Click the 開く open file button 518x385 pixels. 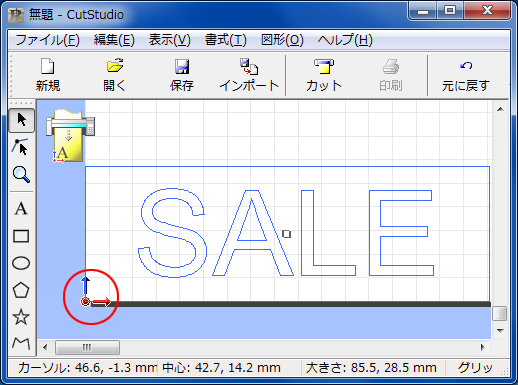pyautogui.click(x=114, y=75)
